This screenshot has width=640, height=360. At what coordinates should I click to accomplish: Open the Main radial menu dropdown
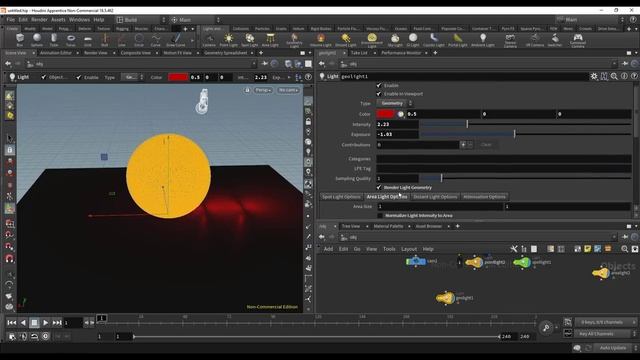[x=195, y=20]
